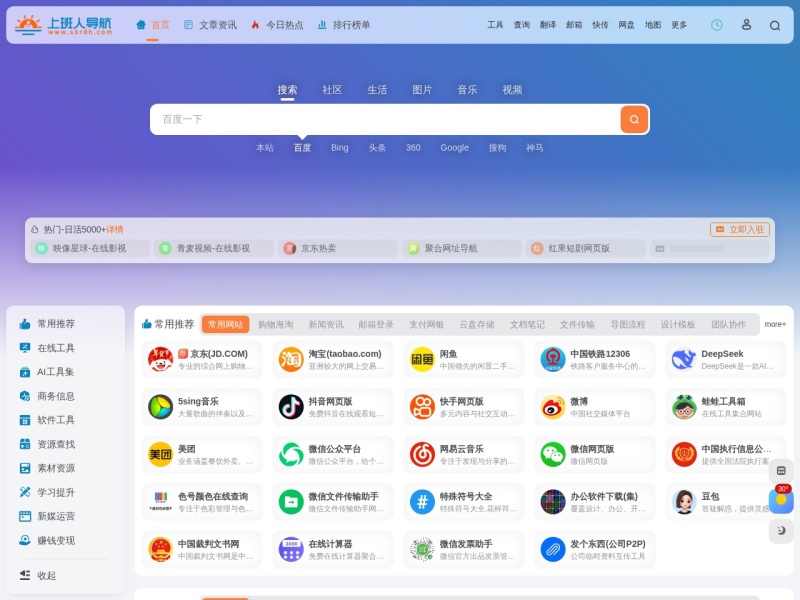Viewport: 800px width, 600px height.
Task: Open 映像星球-在线影视 hot link
Action: point(90,248)
